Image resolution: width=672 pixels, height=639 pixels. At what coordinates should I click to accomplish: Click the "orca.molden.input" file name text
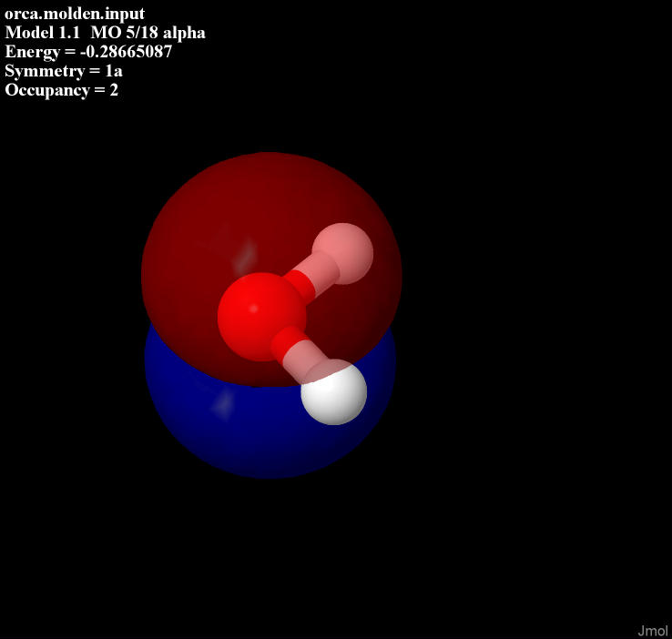pyautogui.click(x=75, y=14)
